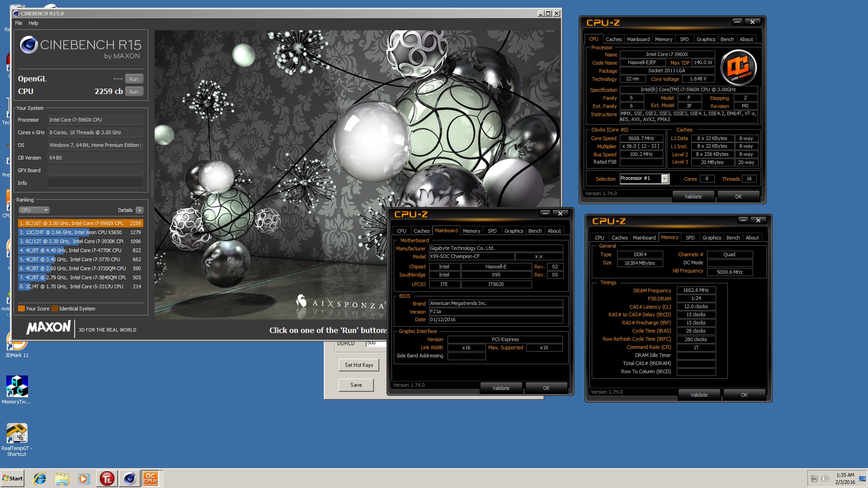Select the i7-5960X ranking row
The image size is (868, 488).
(x=80, y=223)
